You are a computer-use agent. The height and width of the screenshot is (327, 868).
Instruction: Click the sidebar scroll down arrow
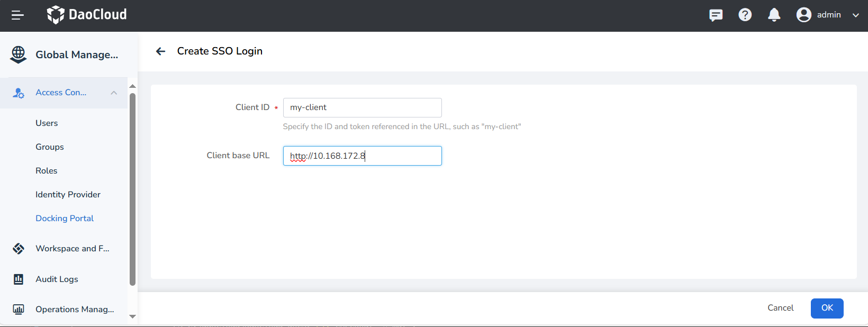point(133,316)
